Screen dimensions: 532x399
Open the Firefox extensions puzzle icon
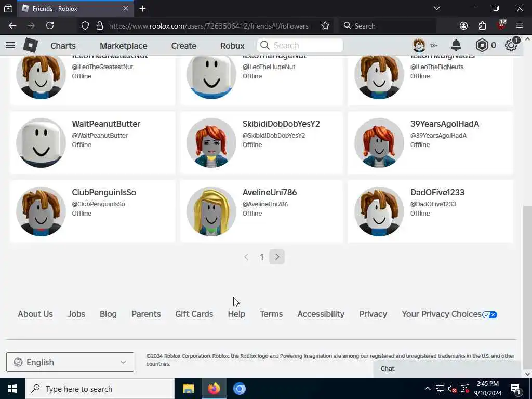[482, 26]
